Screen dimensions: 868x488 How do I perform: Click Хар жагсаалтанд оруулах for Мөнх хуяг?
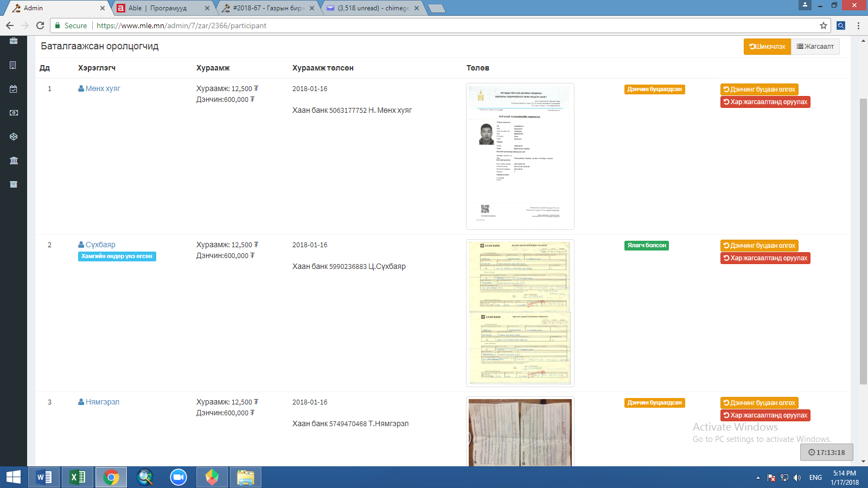[765, 102]
